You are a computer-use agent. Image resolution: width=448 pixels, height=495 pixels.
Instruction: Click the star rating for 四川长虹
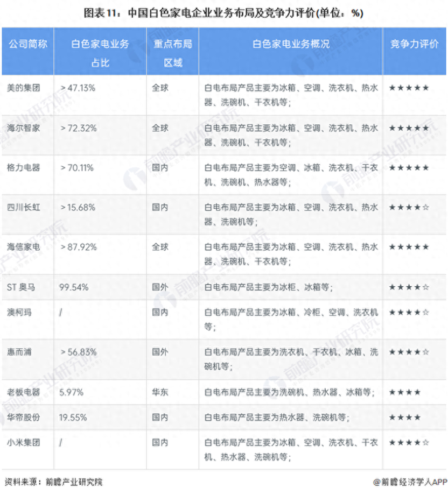tap(409, 207)
